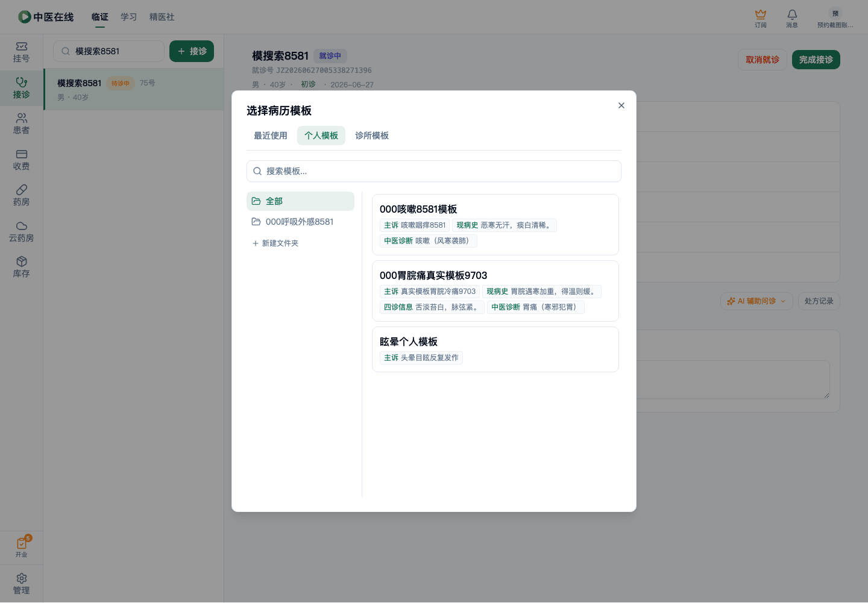Click the 新建文件夹 plus icon
The width and height of the screenshot is (868, 603).
(x=255, y=243)
